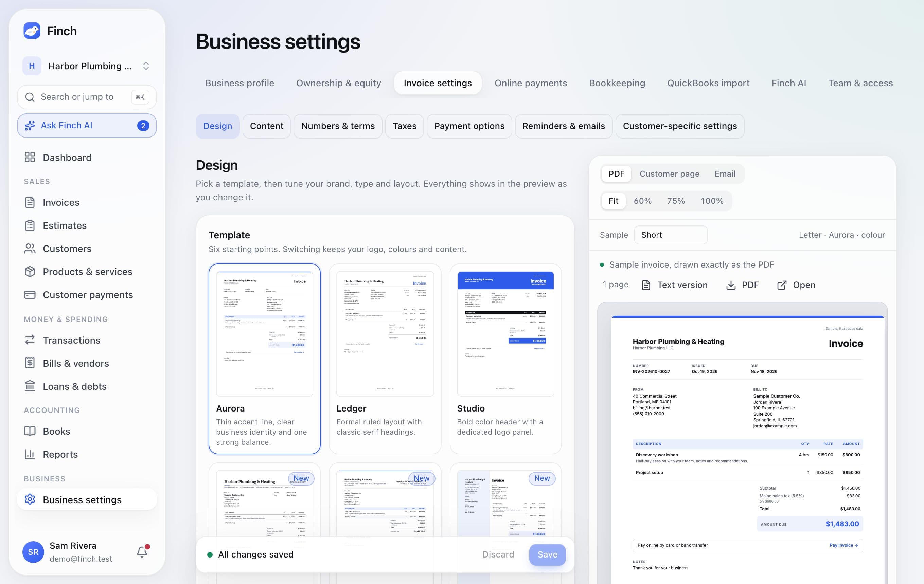The height and width of the screenshot is (584, 924).
Task: Open the Online payments tab
Action: coord(531,83)
